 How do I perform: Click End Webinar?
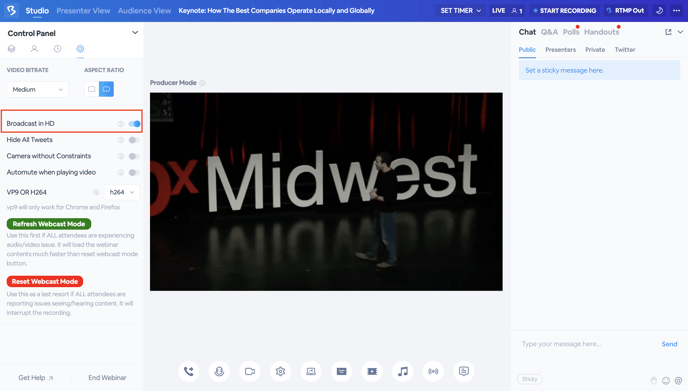(107, 377)
